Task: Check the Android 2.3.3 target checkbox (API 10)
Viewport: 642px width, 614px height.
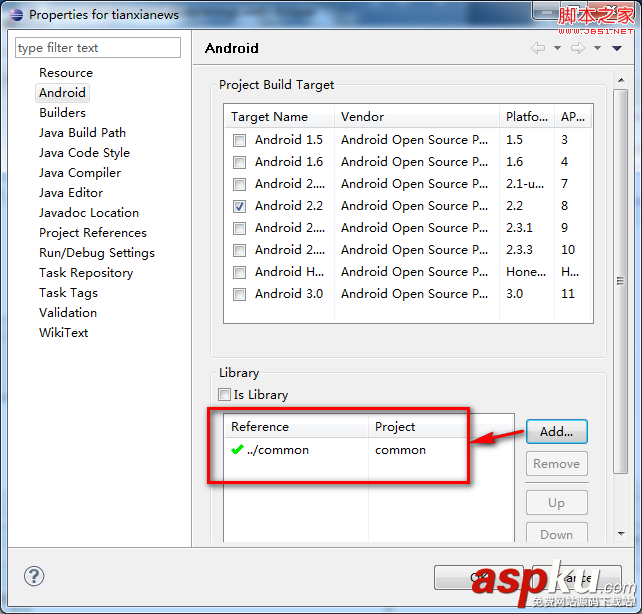Action: point(240,250)
